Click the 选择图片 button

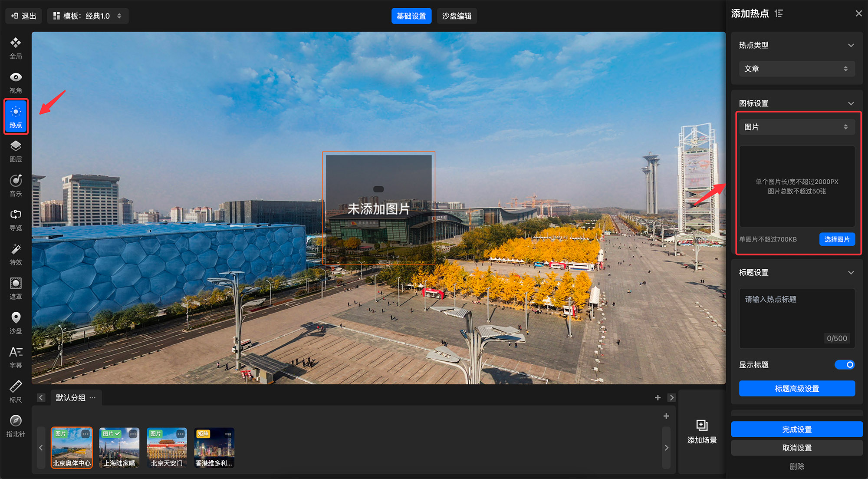[837, 239]
